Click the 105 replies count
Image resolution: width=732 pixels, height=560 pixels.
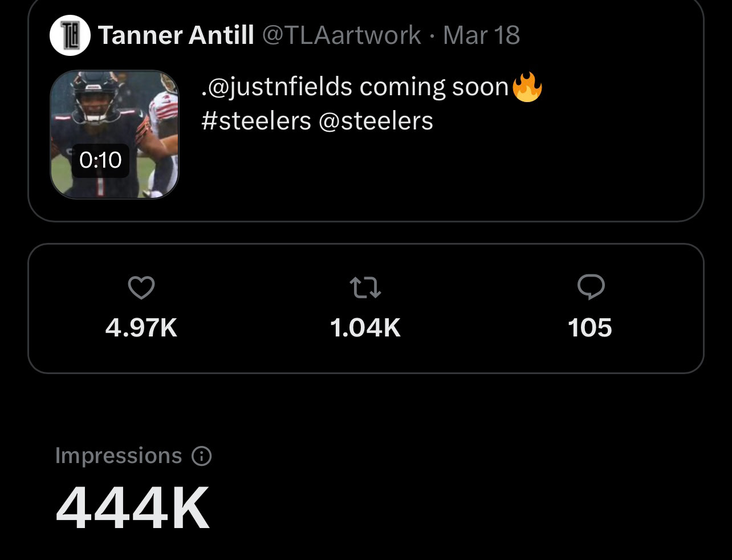pos(590,328)
